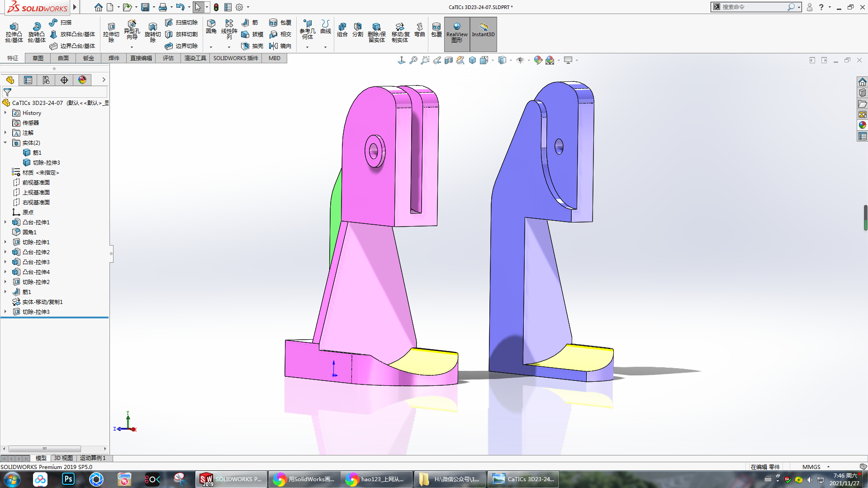The width and height of the screenshot is (868, 488).
Task: Open the Fillet tool dropdown arrow
Action: pyautogui.click(x=211, y=47)
